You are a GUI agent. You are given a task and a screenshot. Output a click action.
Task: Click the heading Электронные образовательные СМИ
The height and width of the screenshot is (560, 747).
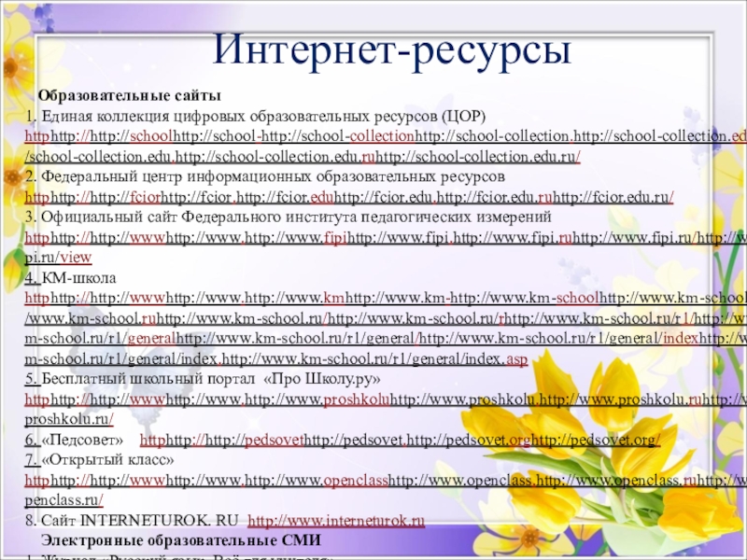point(179,540)
